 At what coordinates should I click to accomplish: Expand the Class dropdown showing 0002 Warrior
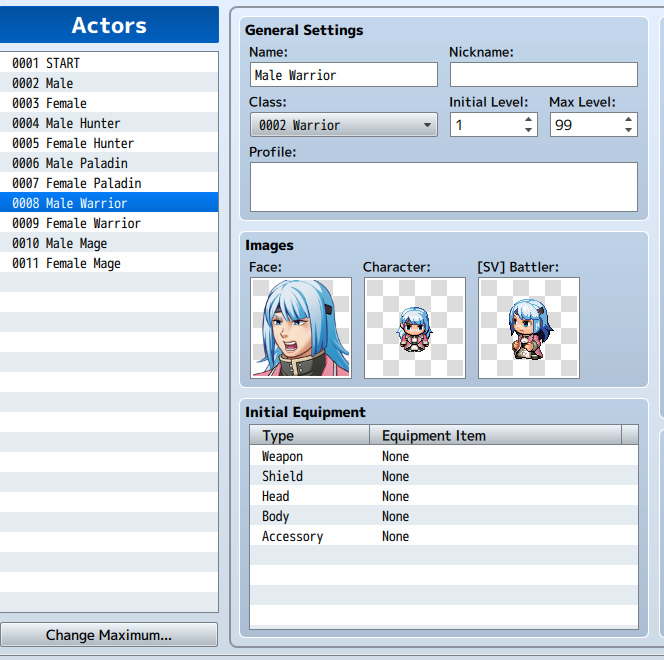(x=344, y=125)
